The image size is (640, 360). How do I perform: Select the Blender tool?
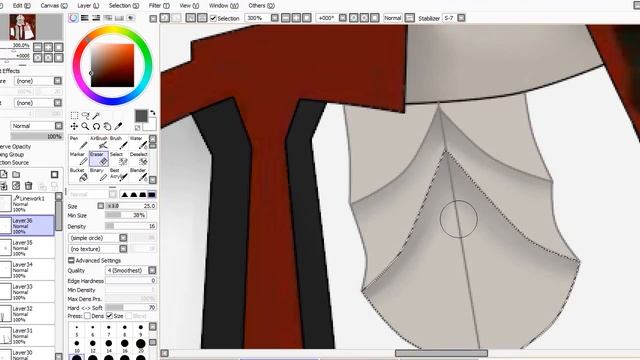pyautogui.click(x=138, y=175)
